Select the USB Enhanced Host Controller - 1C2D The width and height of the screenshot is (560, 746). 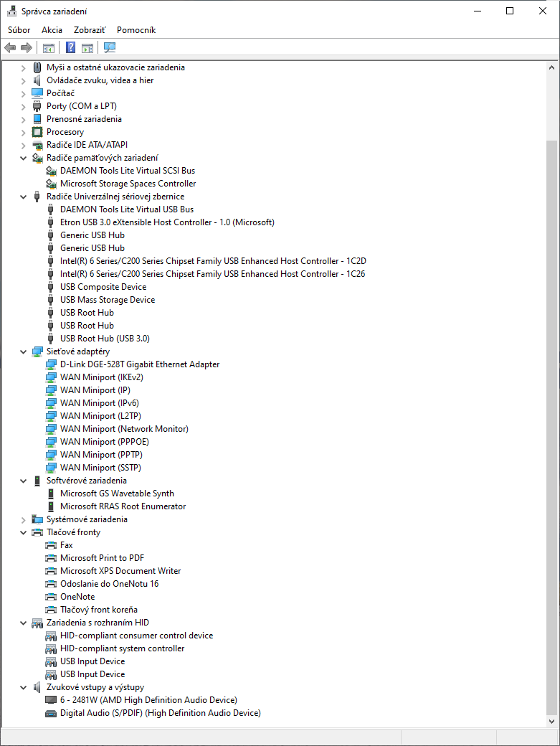[213, 261]
